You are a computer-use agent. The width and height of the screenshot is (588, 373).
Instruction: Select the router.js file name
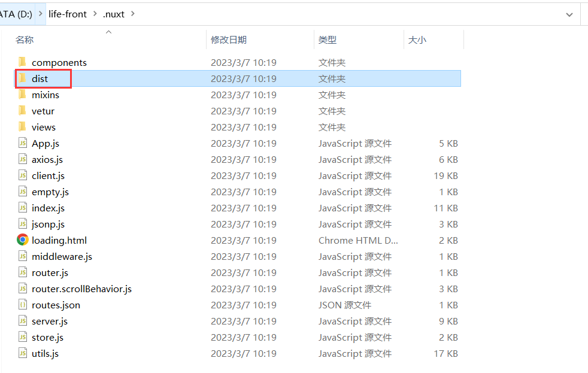click(50, 272)
